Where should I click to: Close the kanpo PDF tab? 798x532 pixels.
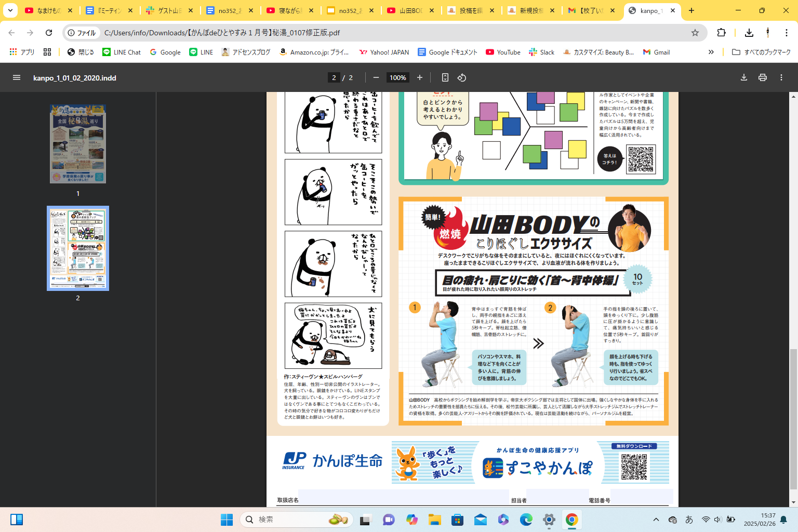click(673, 10)
